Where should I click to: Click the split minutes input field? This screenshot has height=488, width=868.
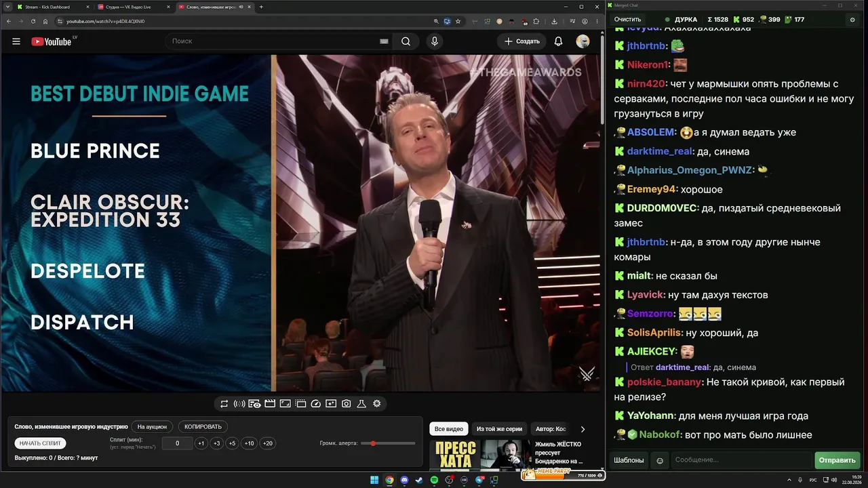(178, 443)
